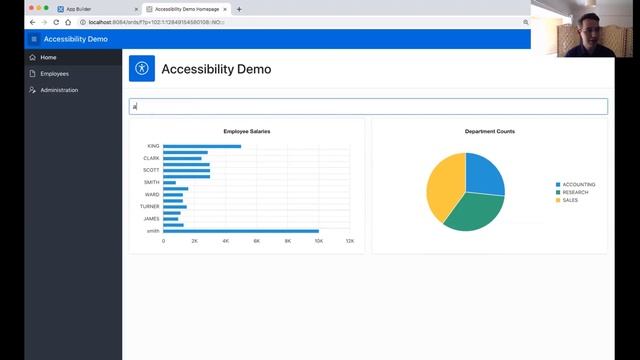
Task: Click the lowercase smith salary bar
Action: point(241,231)
